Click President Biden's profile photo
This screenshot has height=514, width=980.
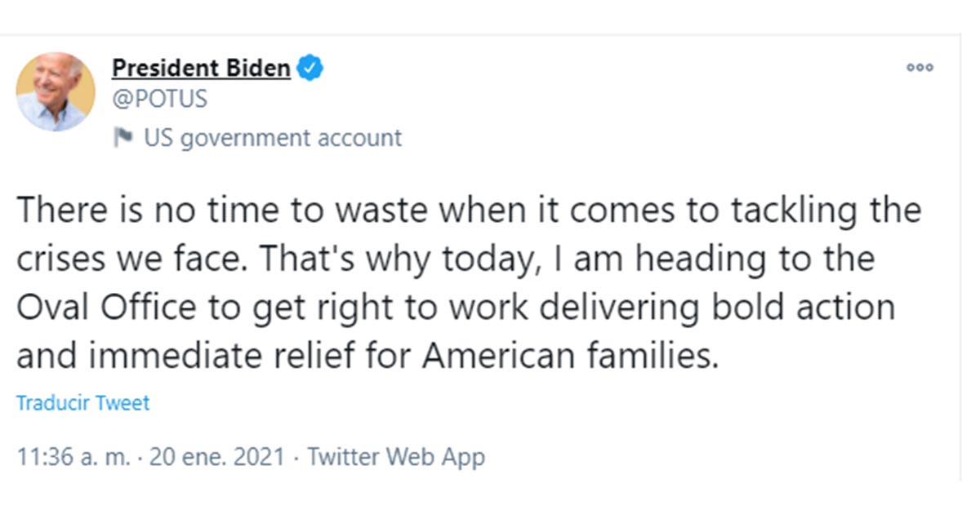[x=56, y=91]
